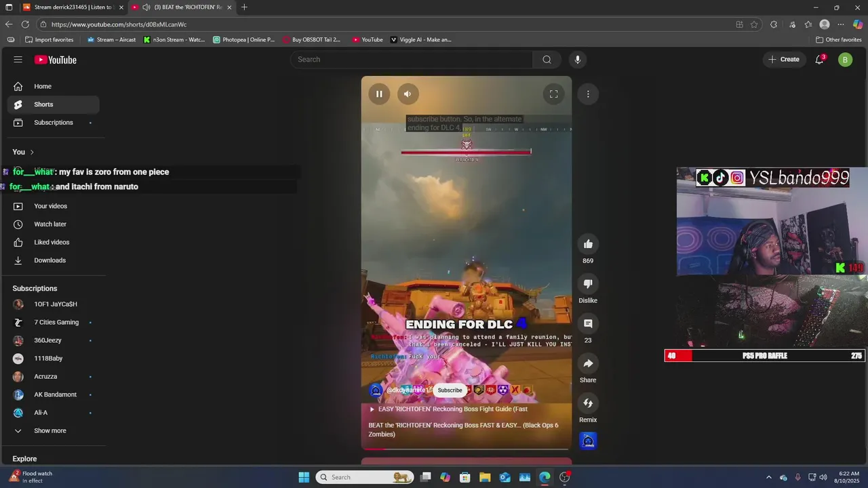Open Ali-A subscription channel
The image size is (868, 488).
point(53,413)
